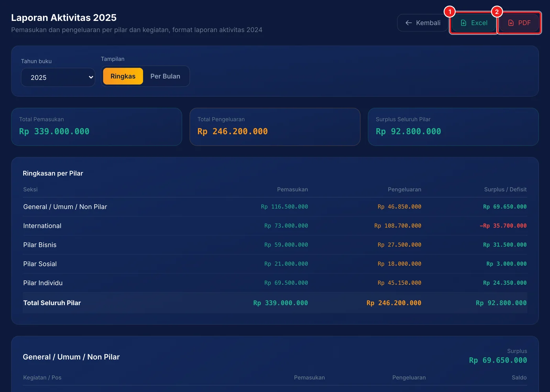Click the Excel file download icon
This screenshot has height=392, width=550.
coord(464,23)
